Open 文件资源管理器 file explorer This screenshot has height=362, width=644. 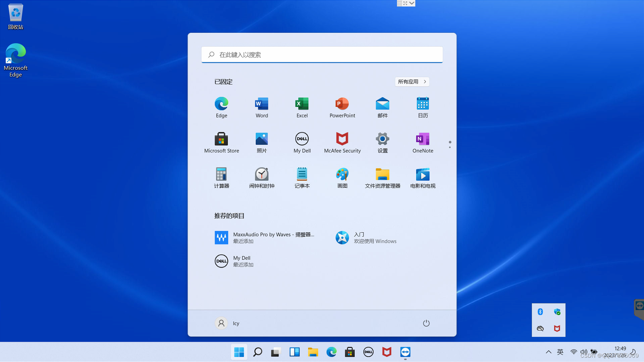click(382, 178)
